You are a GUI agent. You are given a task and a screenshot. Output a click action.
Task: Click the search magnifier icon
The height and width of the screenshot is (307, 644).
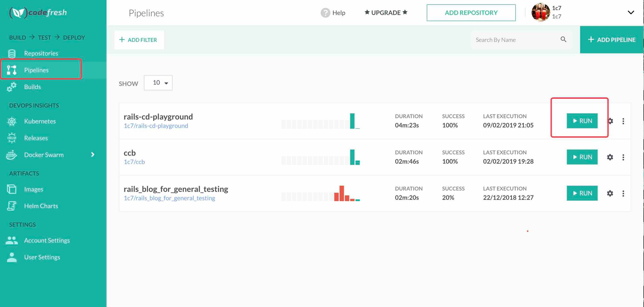(563, 39)
